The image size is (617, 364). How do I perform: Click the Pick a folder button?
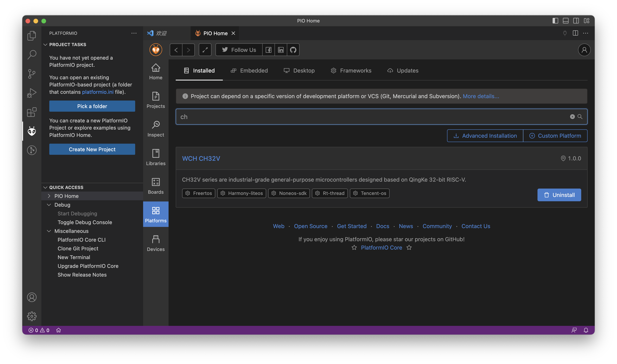(x=92, y=106)
